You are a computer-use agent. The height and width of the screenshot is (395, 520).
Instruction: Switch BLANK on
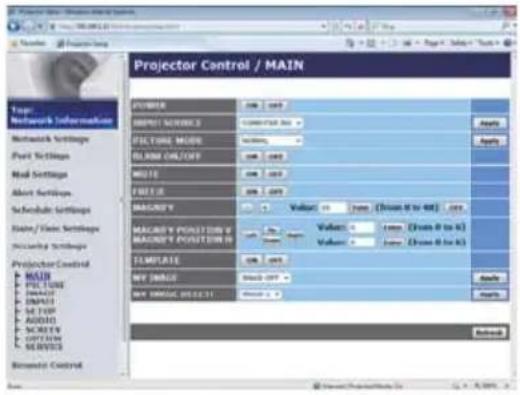(252, 156)
